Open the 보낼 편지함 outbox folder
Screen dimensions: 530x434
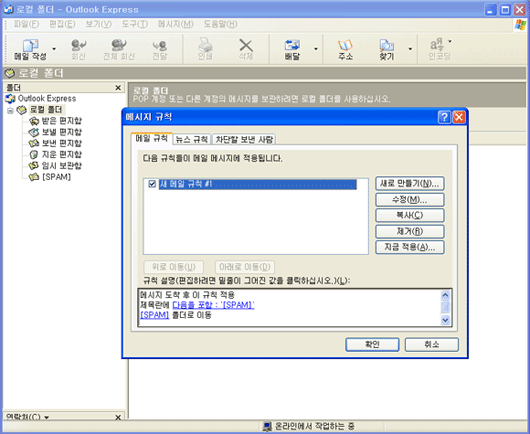click(x=62, y=132)
